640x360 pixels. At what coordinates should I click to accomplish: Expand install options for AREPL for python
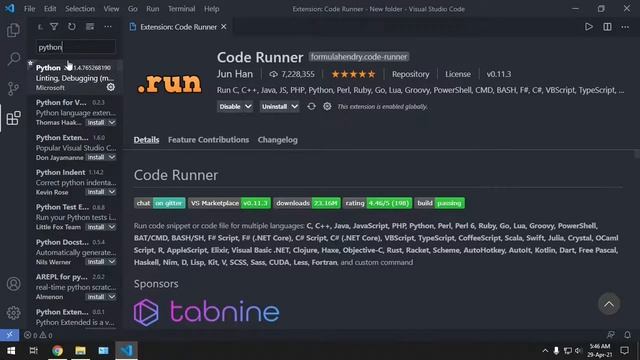pyautogui.click(x=112, y=297)
